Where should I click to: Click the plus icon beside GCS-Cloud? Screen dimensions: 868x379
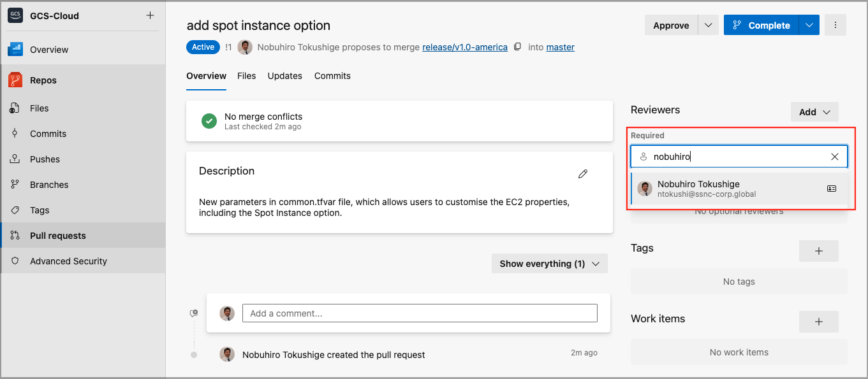click(150, 15)
